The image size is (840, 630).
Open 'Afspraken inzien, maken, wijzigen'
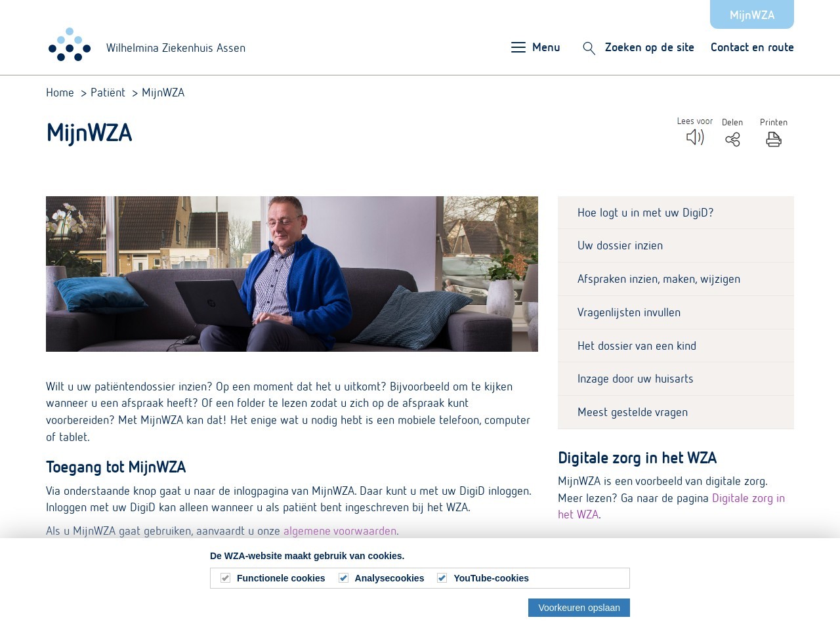(x=676, y=279)
